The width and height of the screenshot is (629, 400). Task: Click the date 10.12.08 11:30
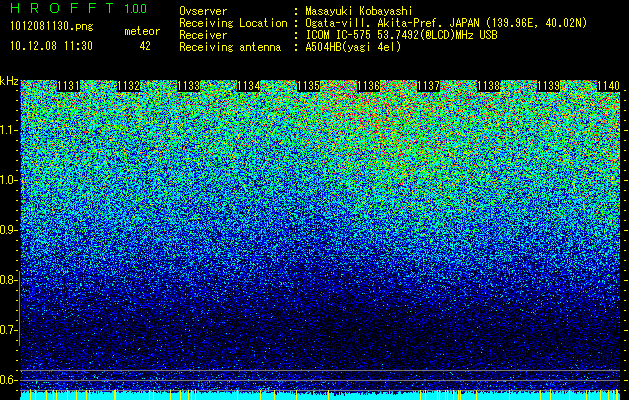(51, 46)
